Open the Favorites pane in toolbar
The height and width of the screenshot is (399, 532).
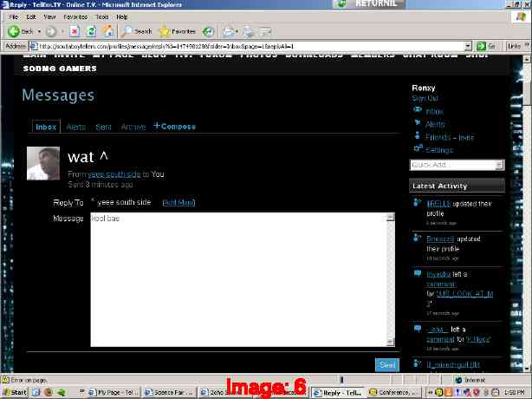[178, 31]
